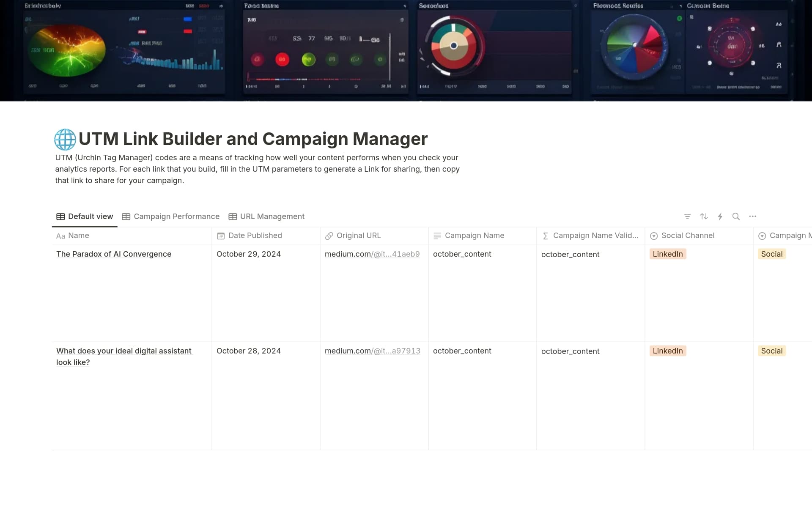Click the link icon on Original URL header
The height and width of the screenshot is (507, 812).
(329, 236)
